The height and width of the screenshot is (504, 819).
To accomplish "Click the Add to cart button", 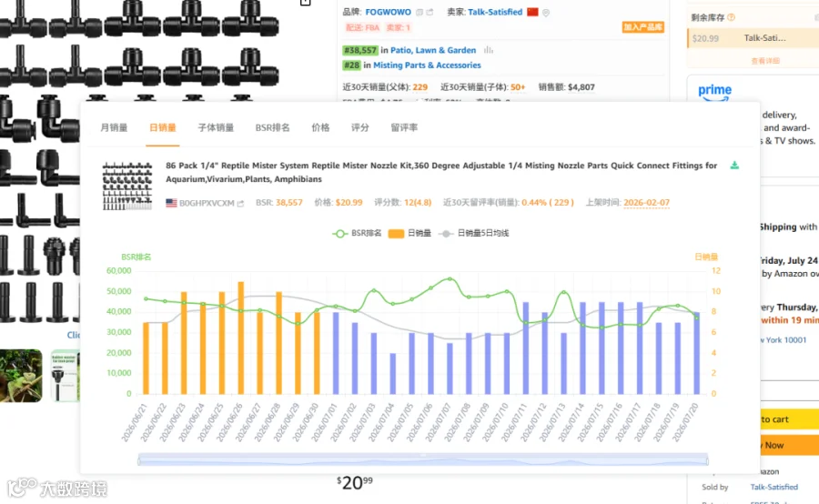I will click(789, 419).
